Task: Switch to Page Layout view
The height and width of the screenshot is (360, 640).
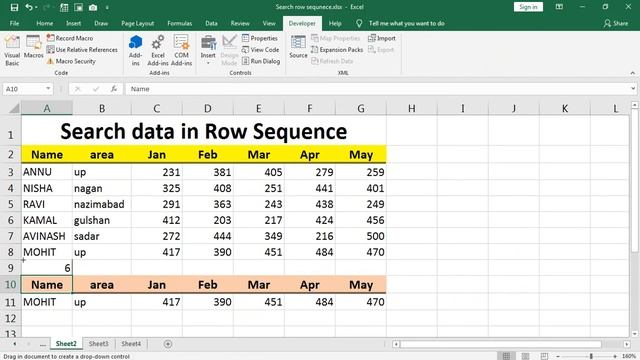Action: tap(525, 356)
